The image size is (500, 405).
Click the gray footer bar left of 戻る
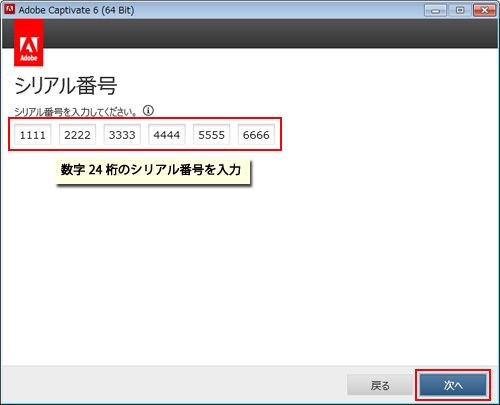point(173,384)
